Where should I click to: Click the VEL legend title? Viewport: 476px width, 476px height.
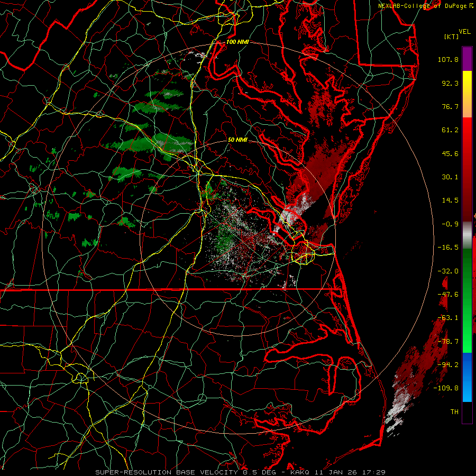(464, 32)
